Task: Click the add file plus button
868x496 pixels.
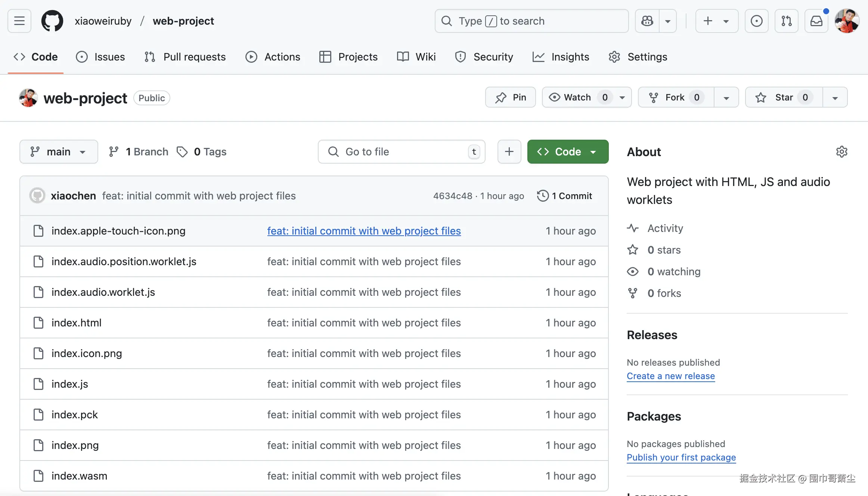Action: (509, 152)
